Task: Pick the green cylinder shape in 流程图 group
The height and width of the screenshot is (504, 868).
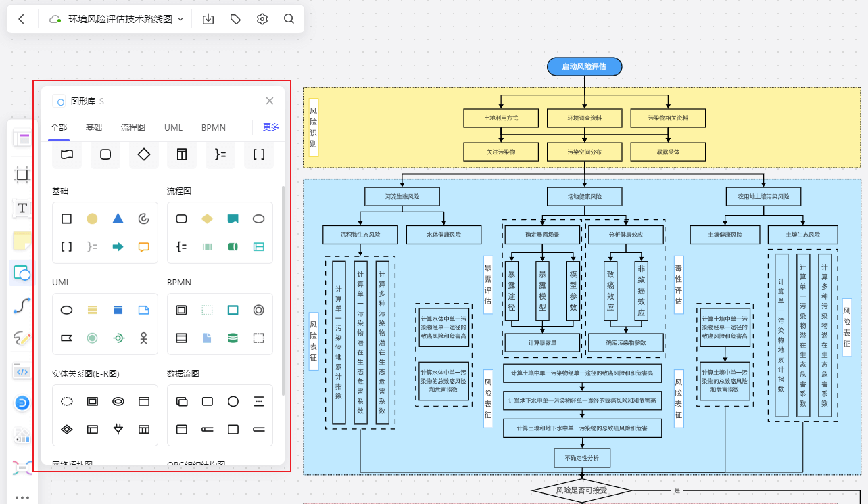Action: pyautogui.click(x=233, y=247)
